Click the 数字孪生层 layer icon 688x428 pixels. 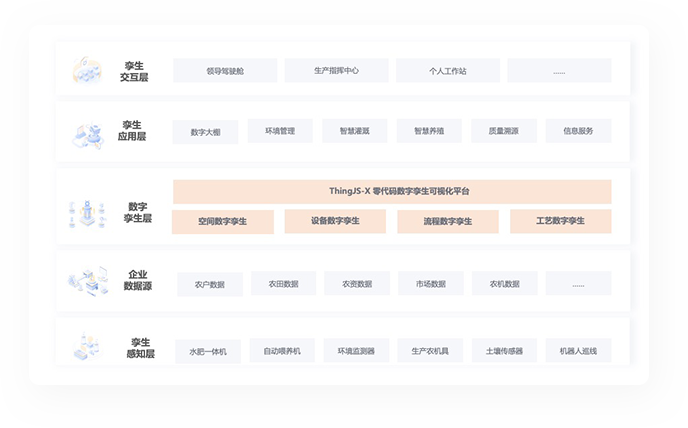tap(86, 212)
